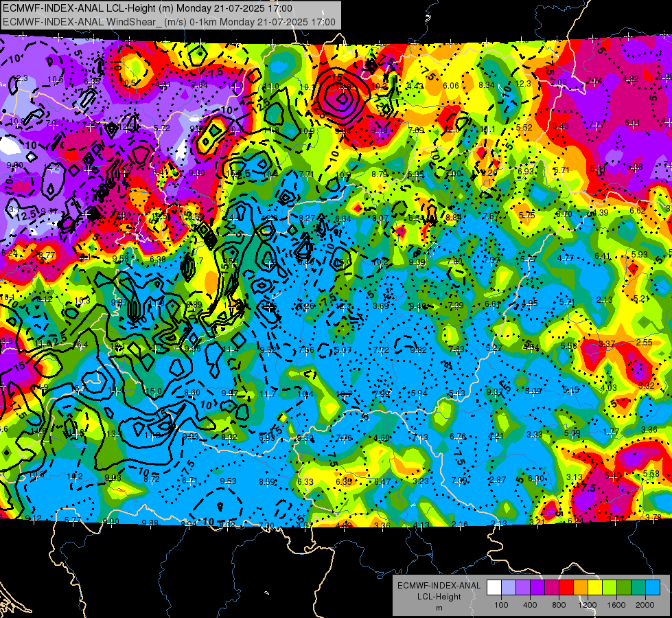The width and height of the screenshot is (672, 618).
Task: Click the wind shear value 4.82
Action: [x=631, y=78]
